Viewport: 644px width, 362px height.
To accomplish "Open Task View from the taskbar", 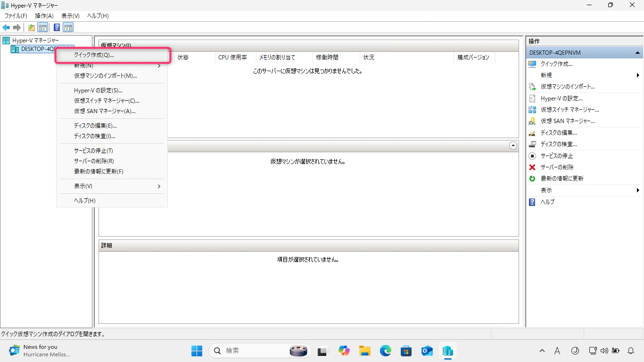I will click(x=322, y=351).
